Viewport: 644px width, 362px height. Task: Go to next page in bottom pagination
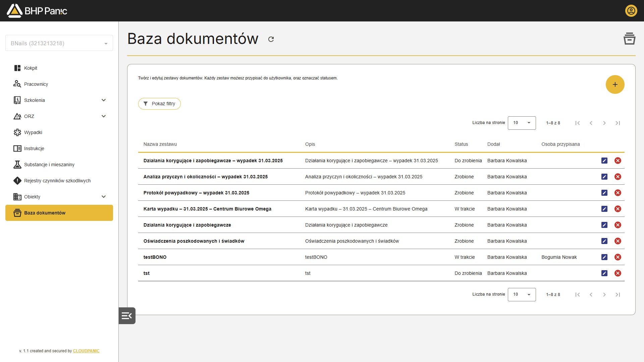(x=604, y=295)
